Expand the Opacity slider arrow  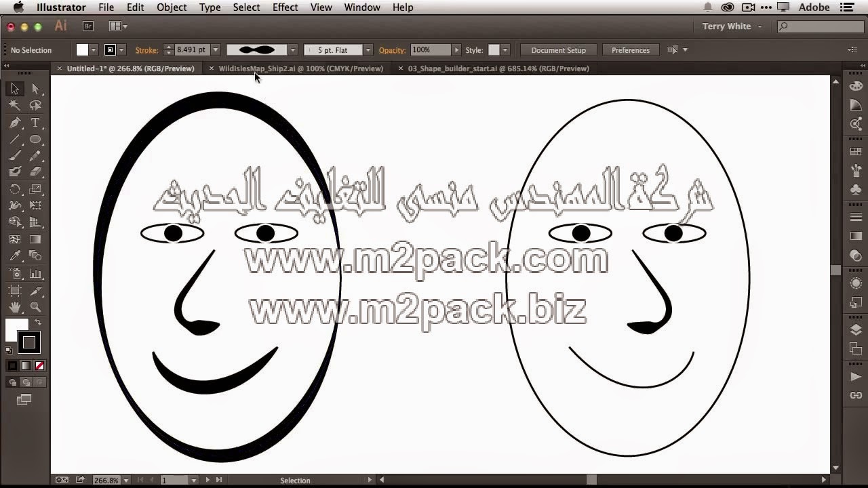click(456, 49)
